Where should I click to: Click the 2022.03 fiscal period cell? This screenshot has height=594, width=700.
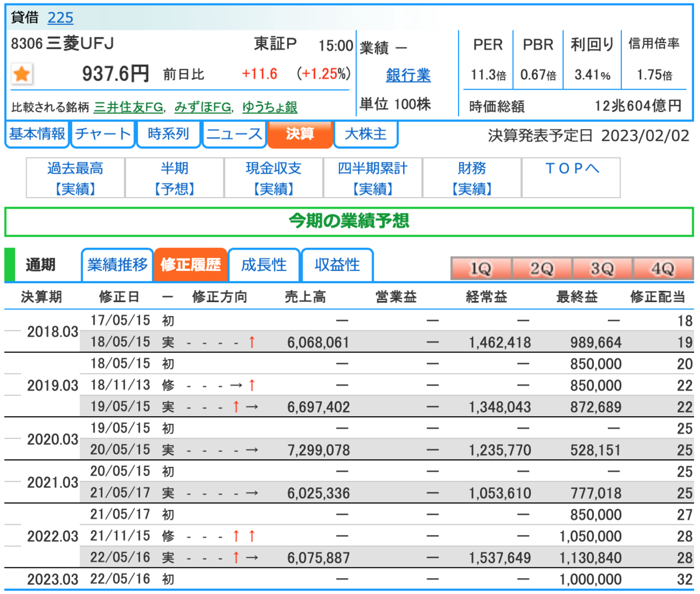pos(52,537)
